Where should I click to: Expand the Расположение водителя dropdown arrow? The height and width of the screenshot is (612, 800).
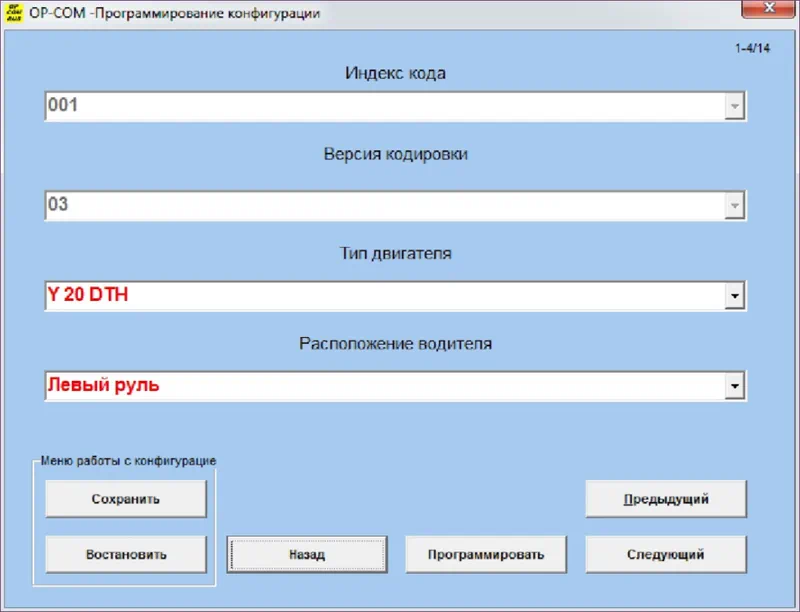point(734,386)
